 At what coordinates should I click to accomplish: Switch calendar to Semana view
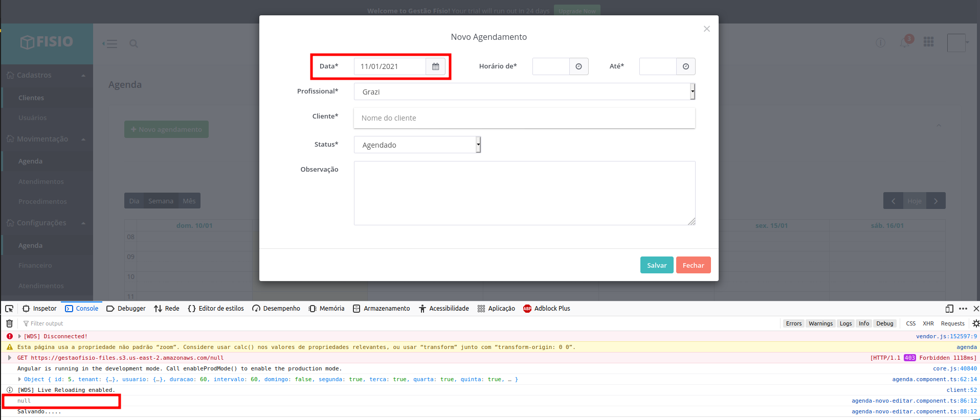click(x=161, y=201)
